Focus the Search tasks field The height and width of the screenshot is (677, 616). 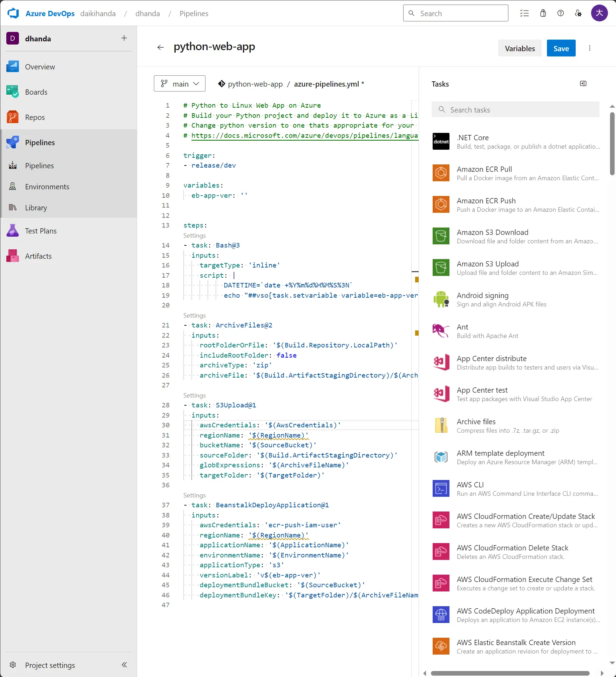coord(515,109)
